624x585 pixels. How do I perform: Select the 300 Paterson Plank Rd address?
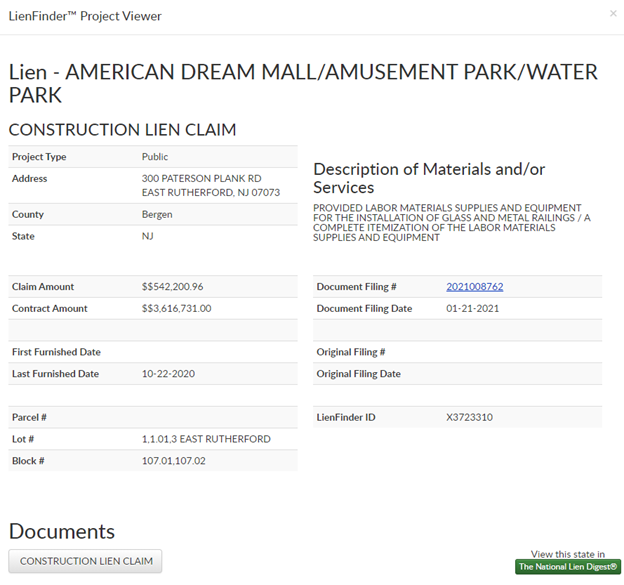click(201, 179)
